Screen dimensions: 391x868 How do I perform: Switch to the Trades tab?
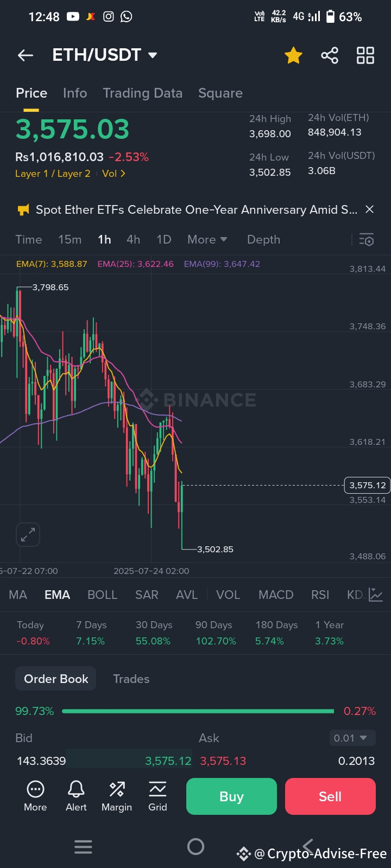coord(131,679)
